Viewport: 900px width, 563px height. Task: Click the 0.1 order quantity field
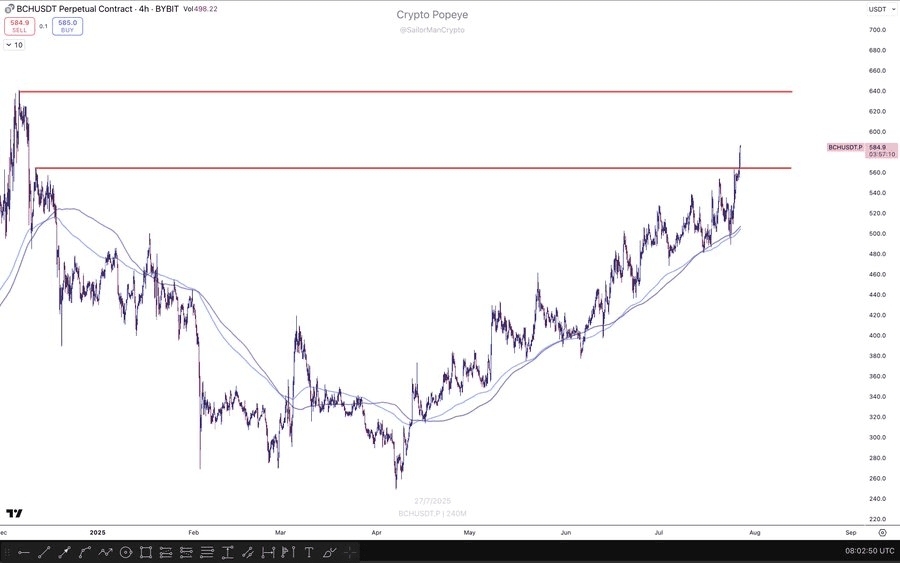pos(43,26)
